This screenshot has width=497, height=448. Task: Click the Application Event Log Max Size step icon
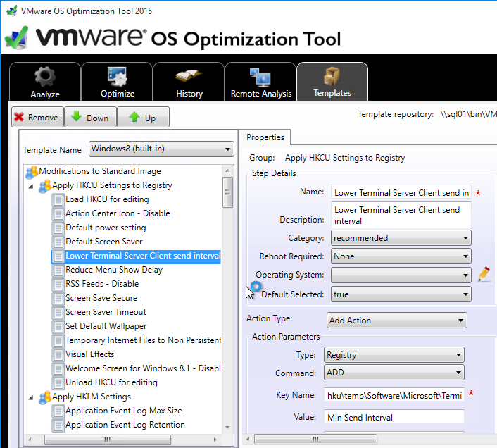click(x=58, y=411)
